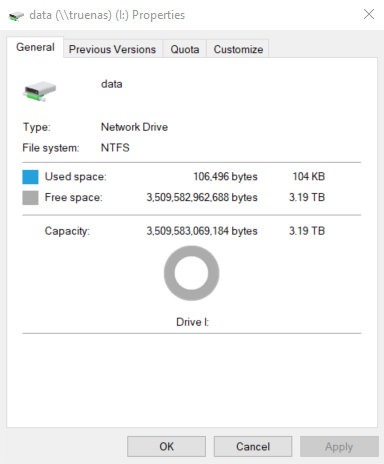The image size is (384, 464).
Task: Click the Network Drive type text
Action: [x=134, y=127]
